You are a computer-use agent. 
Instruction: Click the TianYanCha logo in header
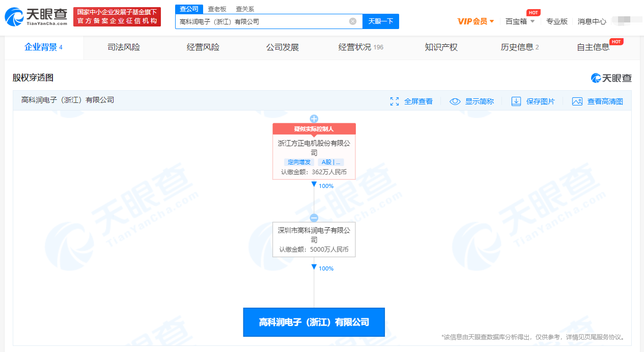[x=37, y=17]
